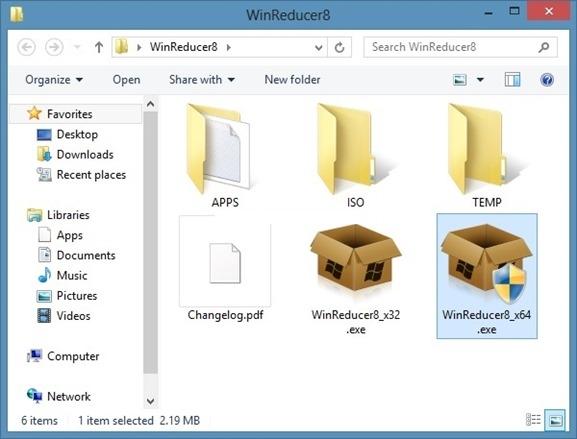Click "1 item selected 2.19 MB" text

139,420
